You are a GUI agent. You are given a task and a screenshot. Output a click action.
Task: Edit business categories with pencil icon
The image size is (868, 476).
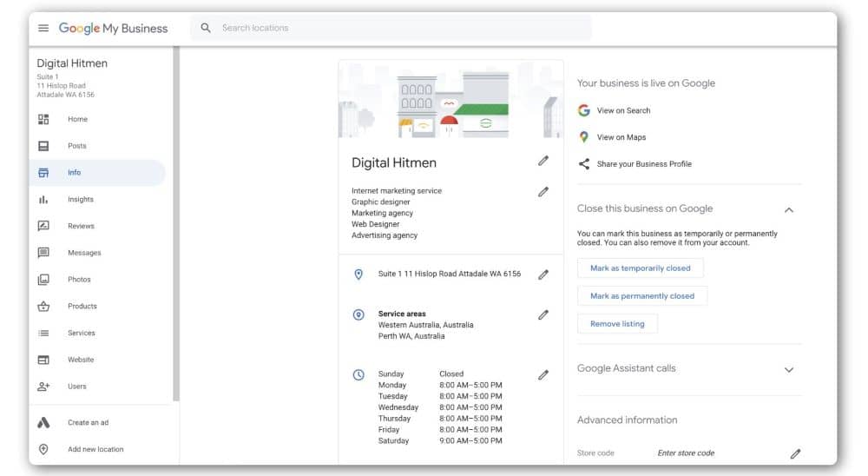click(x=543, y=192)
